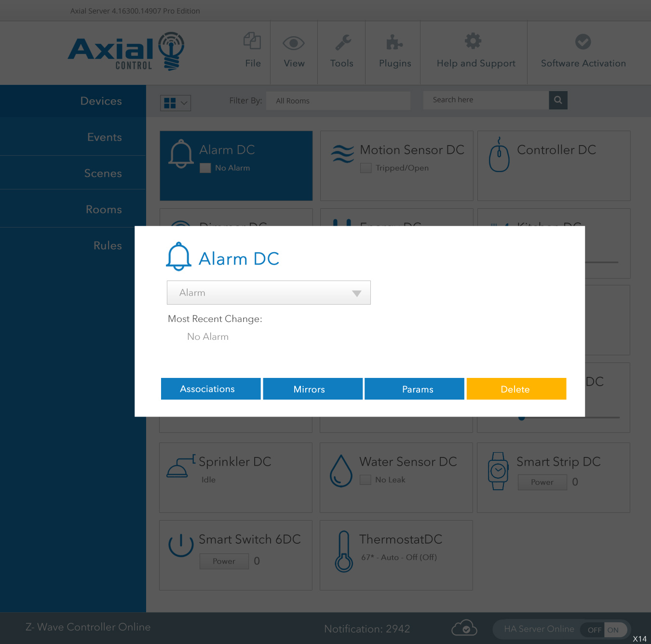The height and width of the screenshot is (644, 651).
Task: Go to the Scenes sidebar tab
Action: 103,173
